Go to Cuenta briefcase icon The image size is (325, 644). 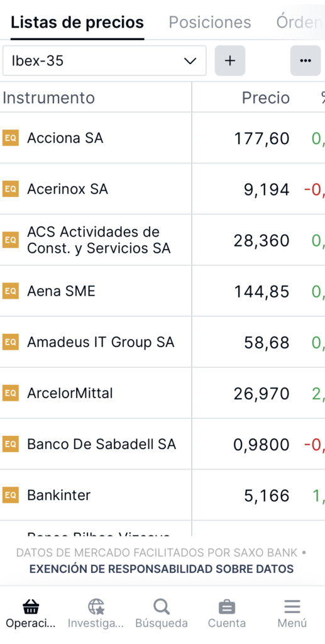click(227, 606)
